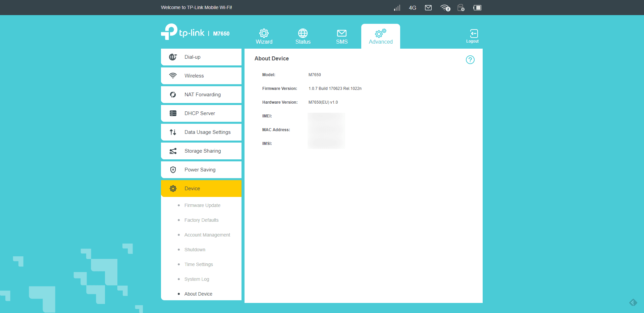Click 'Welcome to TP-Link Mobile Wi-Fi!' text
The image size is (644, 313).
pos(197,7)
